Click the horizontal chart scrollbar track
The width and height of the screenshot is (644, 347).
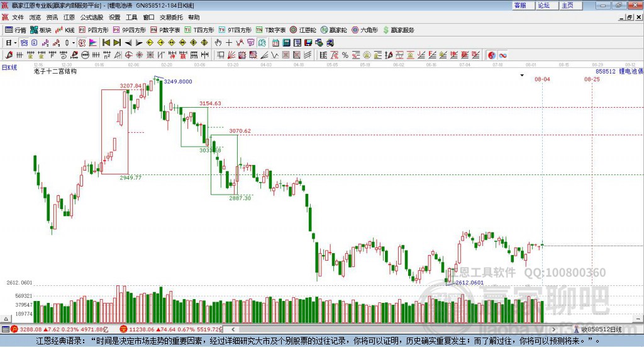pyautogui.click(x=393, y=329)
